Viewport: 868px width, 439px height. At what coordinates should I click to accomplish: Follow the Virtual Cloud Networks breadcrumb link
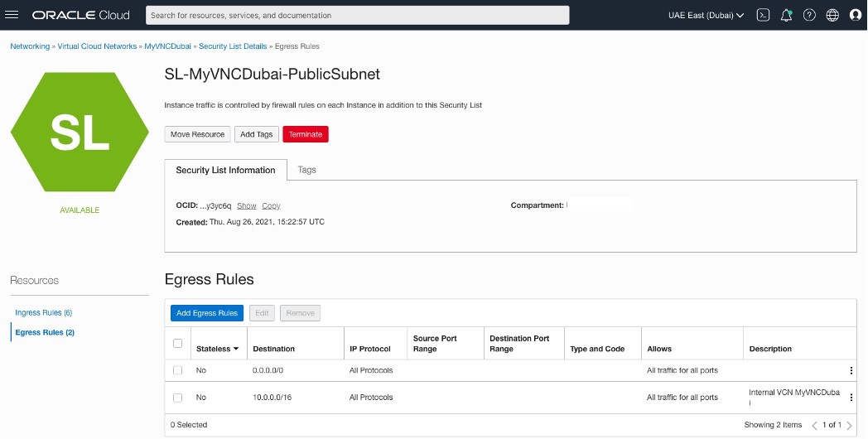coord(97,46)
